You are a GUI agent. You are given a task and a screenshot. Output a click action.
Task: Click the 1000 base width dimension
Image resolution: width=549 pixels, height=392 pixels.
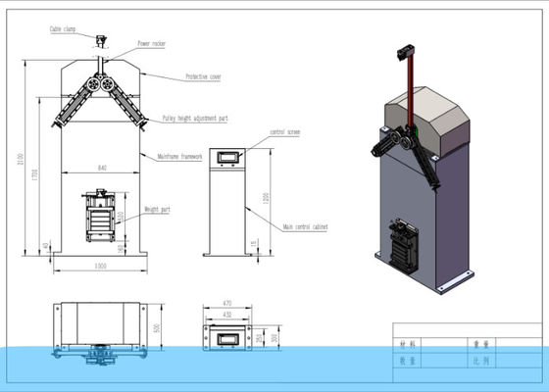[100, 266]
